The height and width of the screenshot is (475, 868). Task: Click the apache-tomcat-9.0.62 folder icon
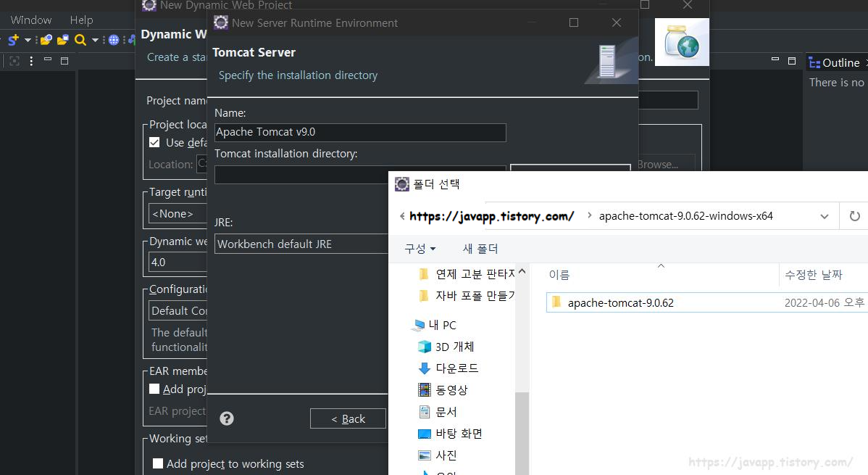coord(556,302)
